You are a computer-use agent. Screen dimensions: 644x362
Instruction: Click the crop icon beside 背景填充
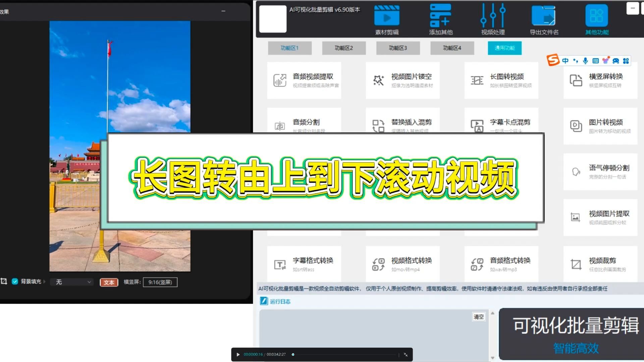[4, 282]
